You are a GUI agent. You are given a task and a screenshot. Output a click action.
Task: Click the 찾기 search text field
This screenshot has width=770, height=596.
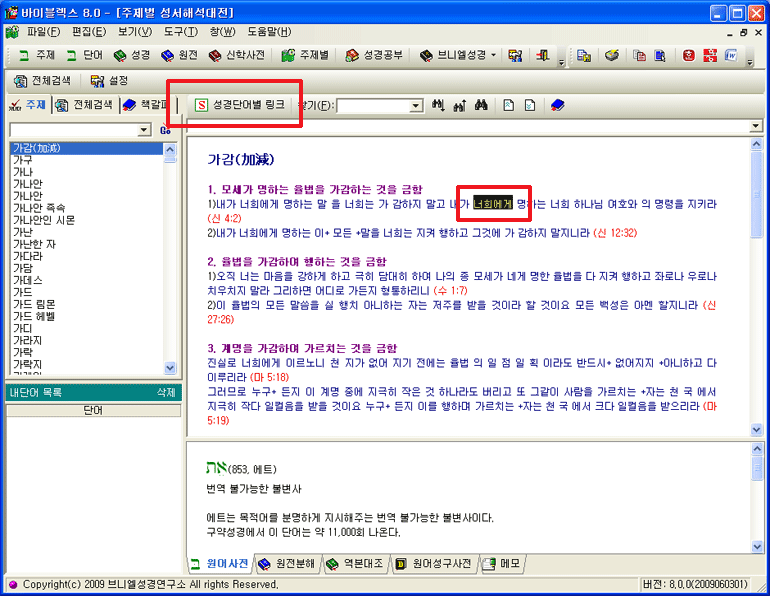click(x=374, y=106)
